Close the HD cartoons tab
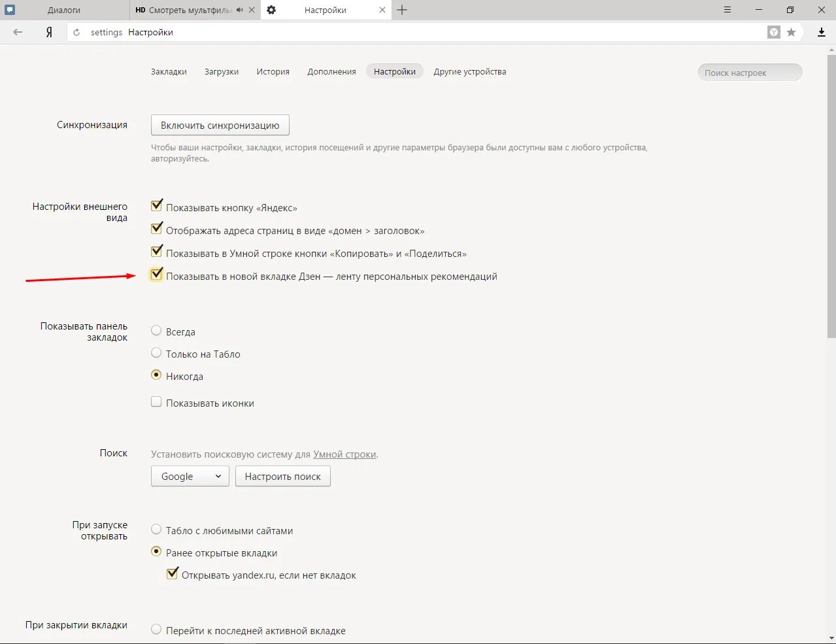Viewport: 836px width, 644px height. 252,10
